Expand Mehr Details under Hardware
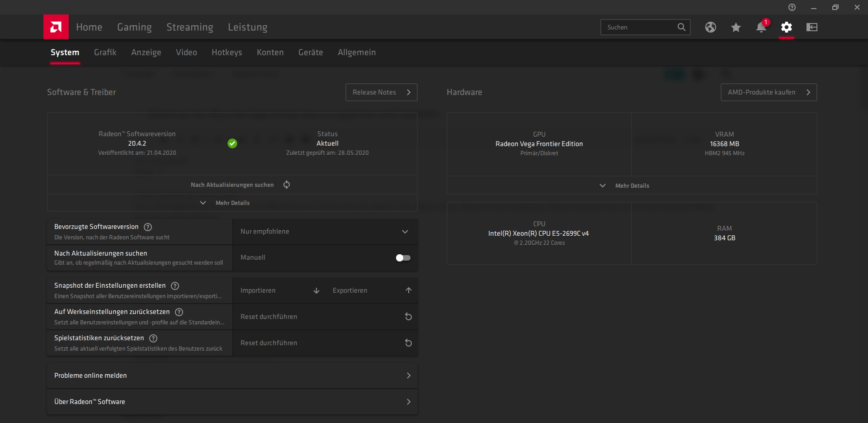The height and width of the screenshot is (423, 868). [632, 186]
